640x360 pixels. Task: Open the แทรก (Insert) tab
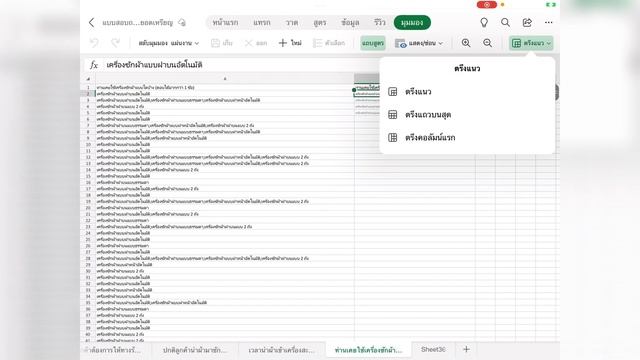coord(262,22)
